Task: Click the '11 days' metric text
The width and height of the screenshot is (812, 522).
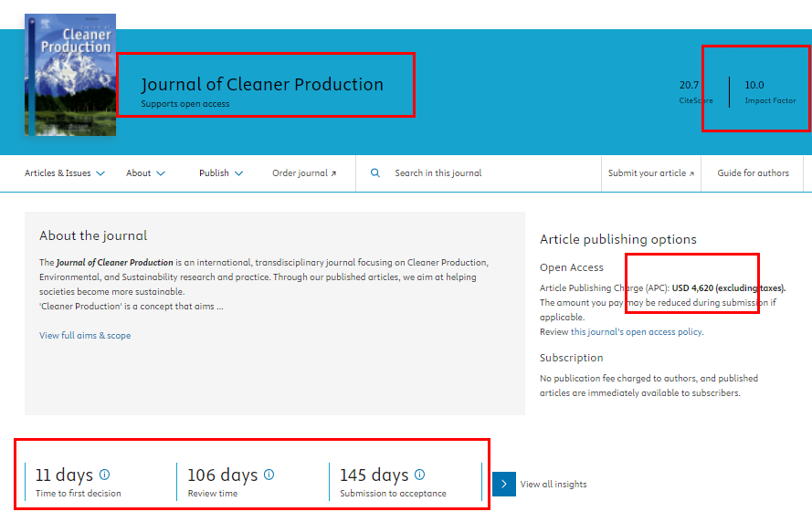Action: point(64,475)
